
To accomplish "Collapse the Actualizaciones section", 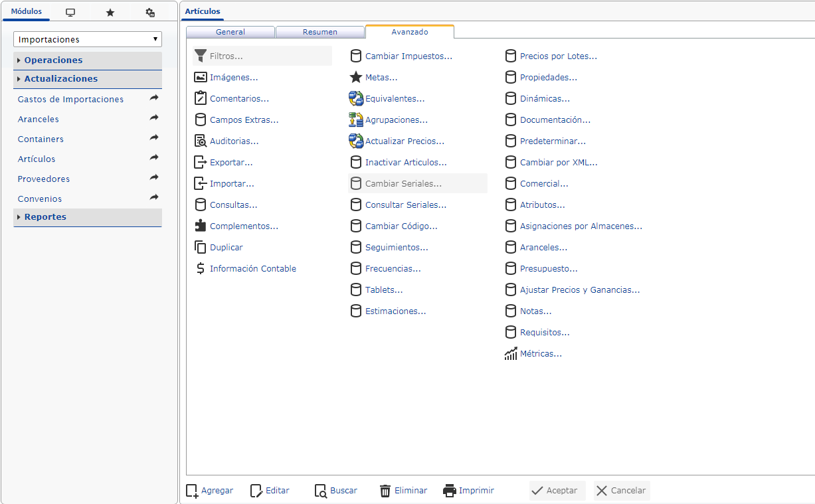I will tap(60, 79).
